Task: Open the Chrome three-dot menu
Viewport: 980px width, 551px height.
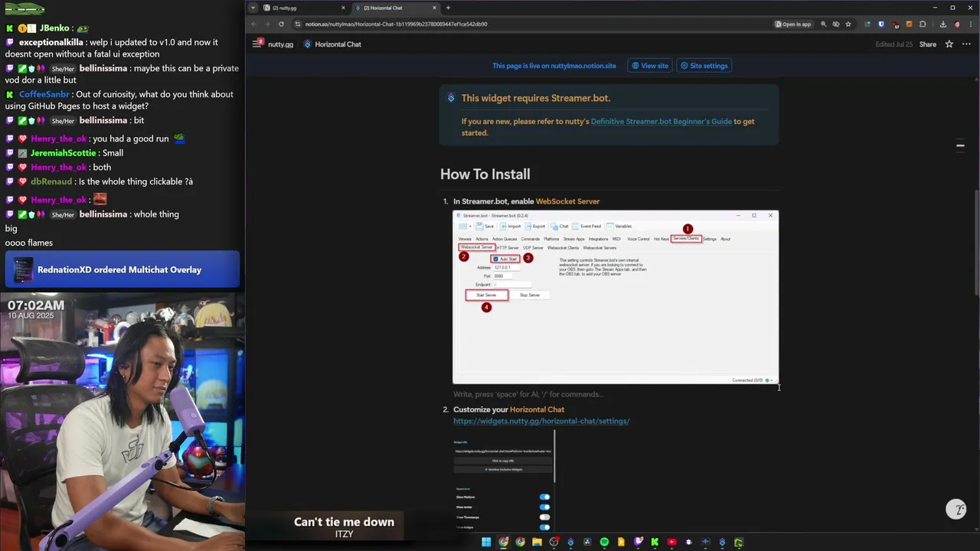Action: pyautogui.click(x=971, y=24)
